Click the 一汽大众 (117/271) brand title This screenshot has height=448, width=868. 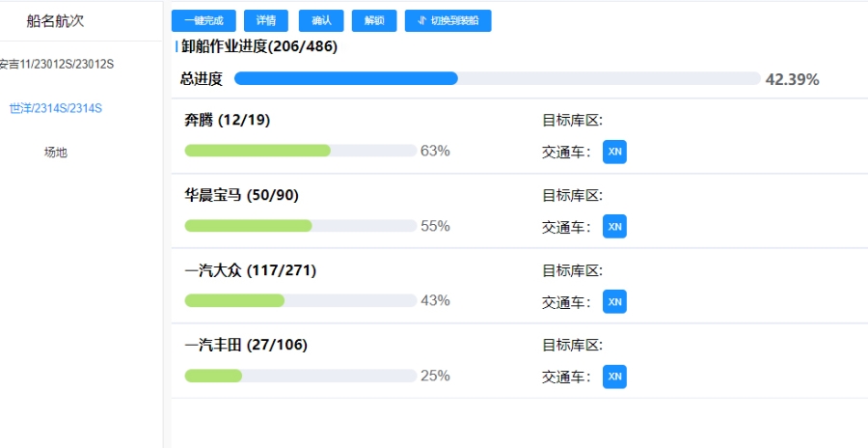[x=250, y=270]
